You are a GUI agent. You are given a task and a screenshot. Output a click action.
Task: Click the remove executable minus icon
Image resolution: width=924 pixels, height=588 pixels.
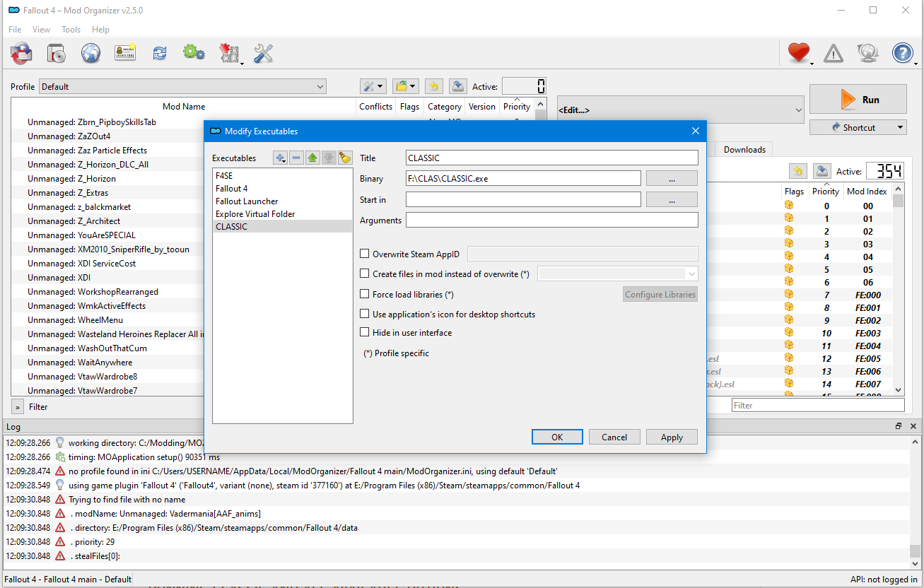[297, 158]
